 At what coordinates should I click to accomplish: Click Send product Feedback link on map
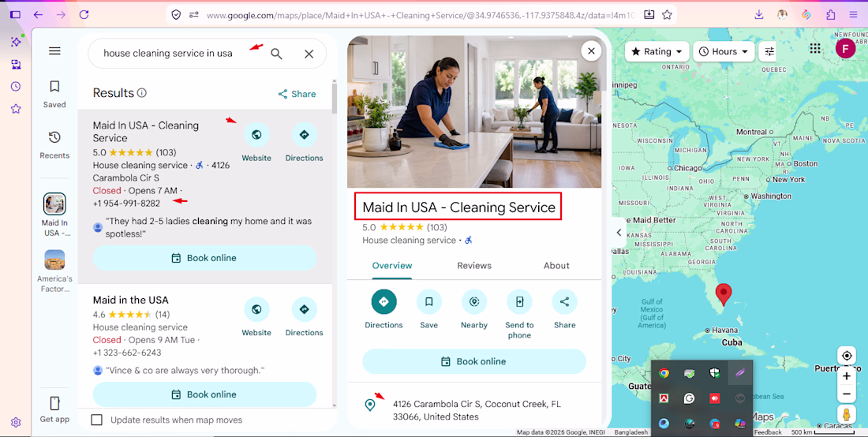pyautogui.click(x=769, y=432)
